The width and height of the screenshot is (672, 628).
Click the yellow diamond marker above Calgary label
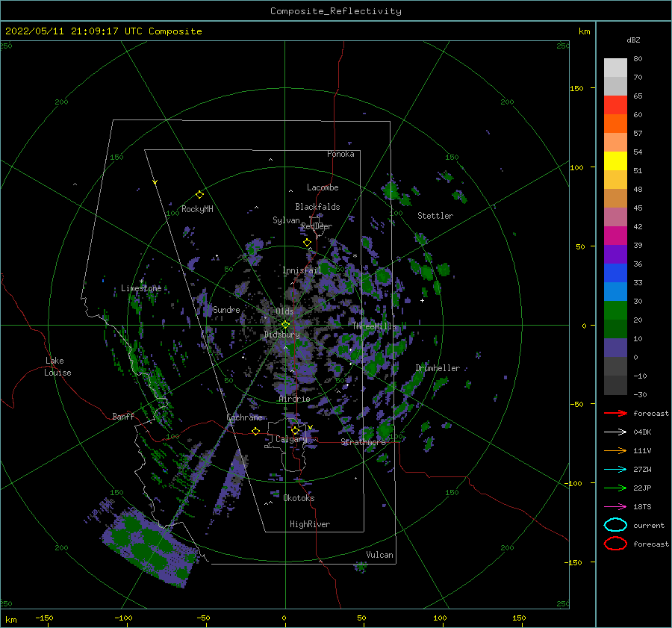point(295,430)
